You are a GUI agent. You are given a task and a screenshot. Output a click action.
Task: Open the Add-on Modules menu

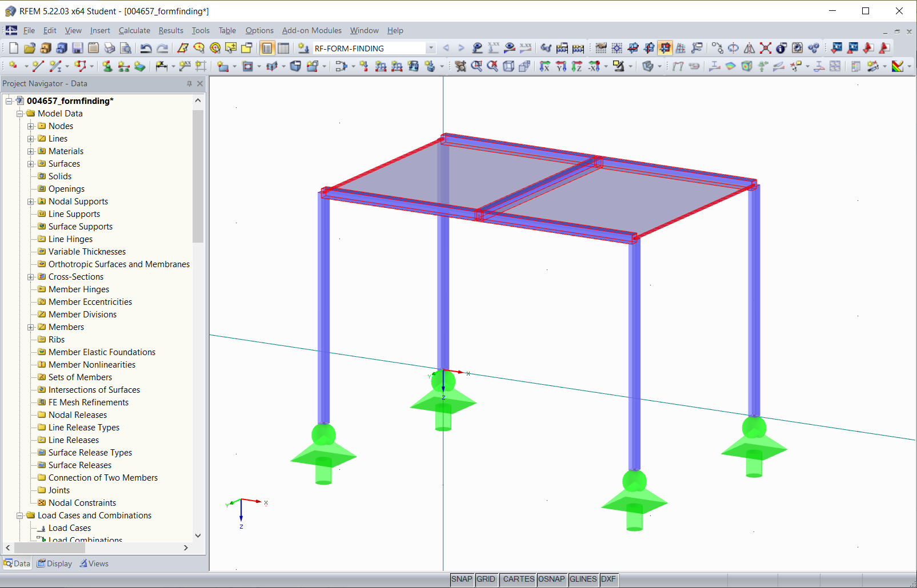[311, 30]
